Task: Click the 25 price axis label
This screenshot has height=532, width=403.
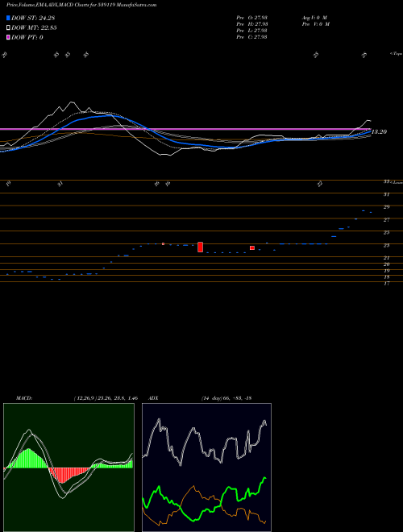Action: coord(386,233)
